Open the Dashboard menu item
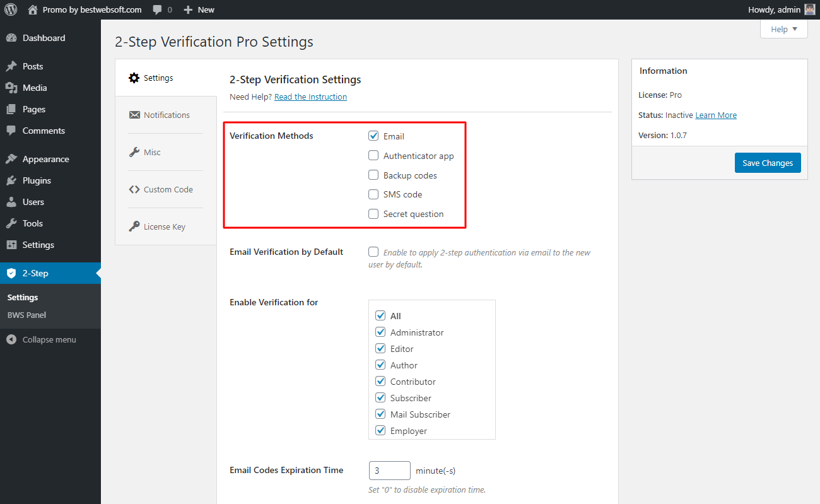 [x=50, y=38]
